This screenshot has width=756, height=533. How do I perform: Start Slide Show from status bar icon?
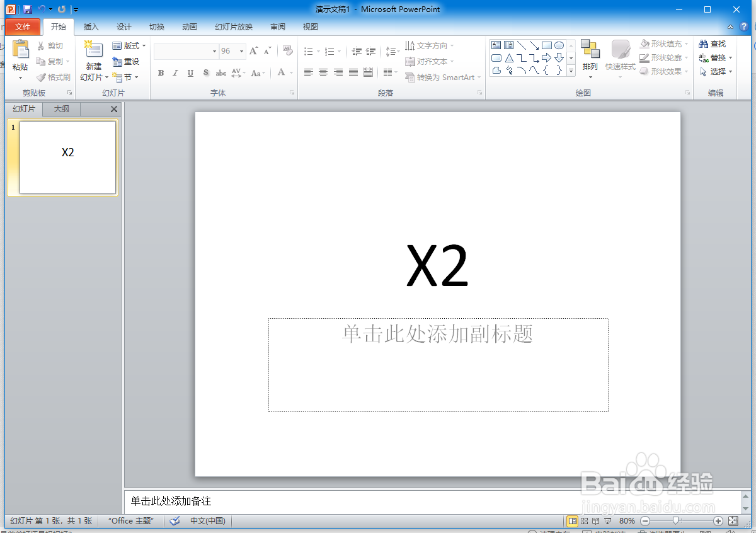pyautogui.click(x=607, y=521)
